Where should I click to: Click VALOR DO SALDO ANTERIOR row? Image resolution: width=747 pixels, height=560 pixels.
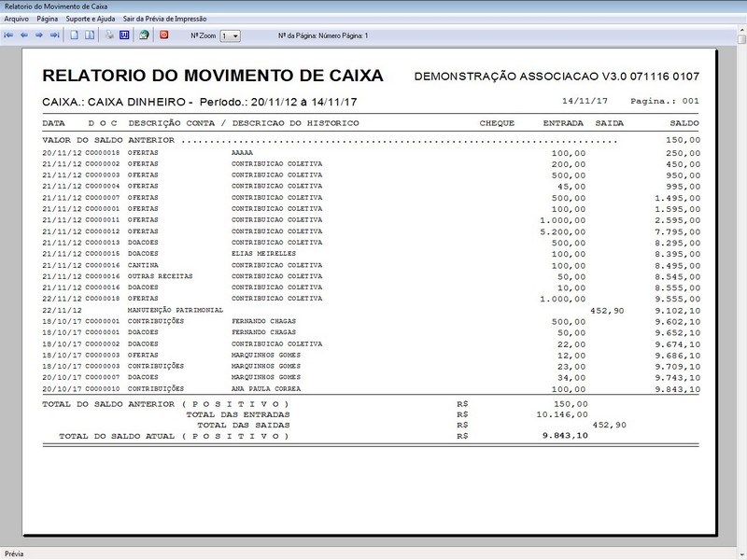371,140
